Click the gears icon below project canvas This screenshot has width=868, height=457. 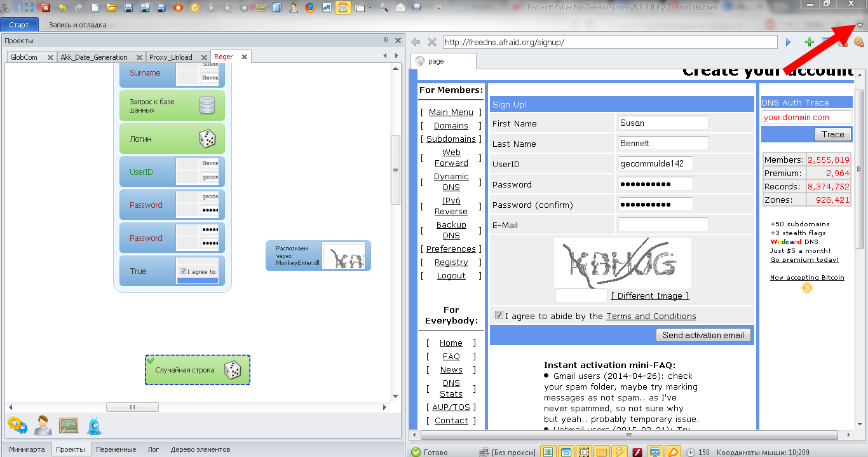click(x=17, y=425)
